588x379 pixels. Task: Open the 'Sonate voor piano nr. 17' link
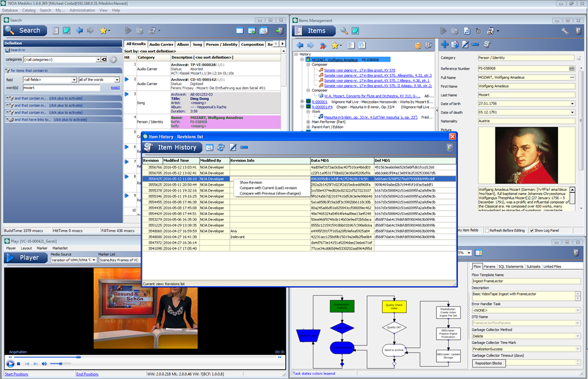pyautogui.click(x=359, y=70)
